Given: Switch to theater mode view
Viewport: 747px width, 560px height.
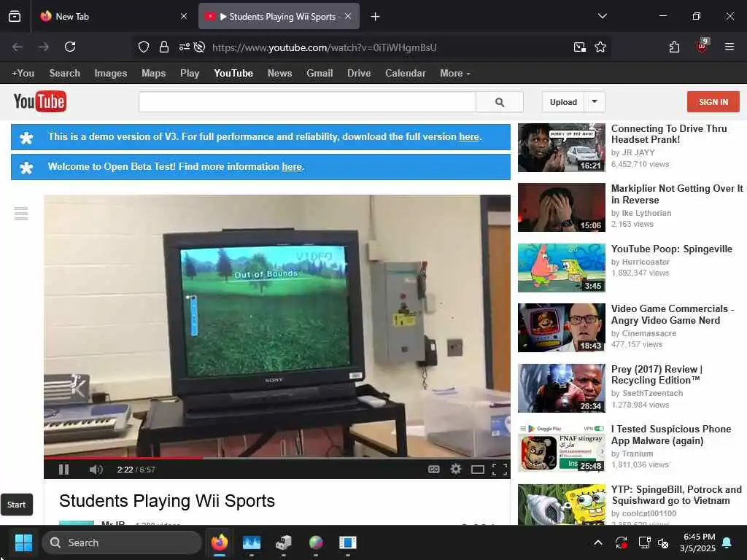Looking at the screenshot, I should point(477,470).
